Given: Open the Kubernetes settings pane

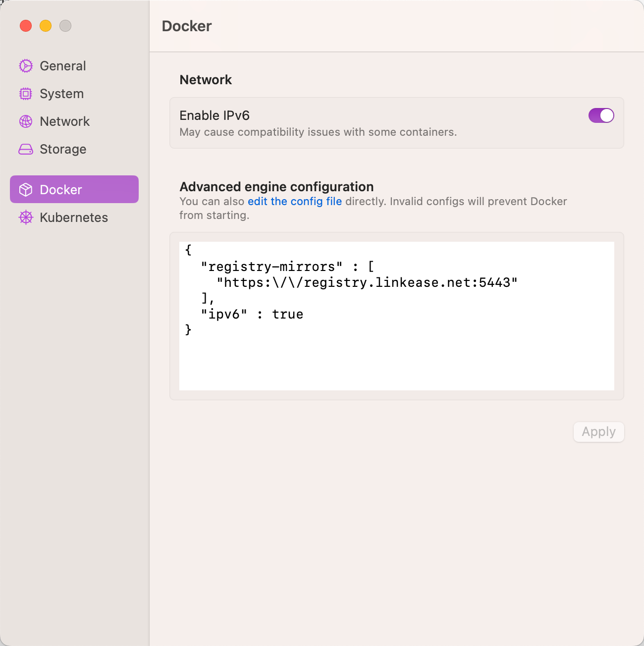Looking at the screenshot, I should pos(74,217).
